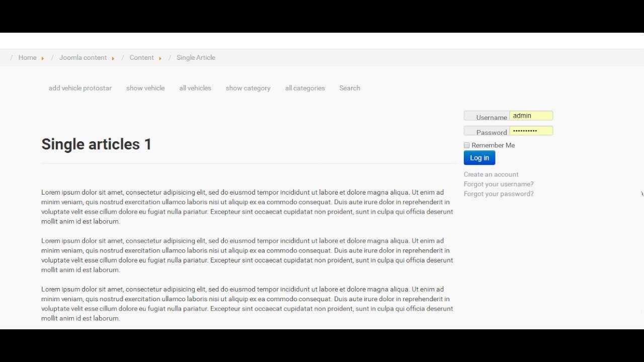Open Create an account link
Viewport: 644px width, 362px height.
tap(491, 174)
